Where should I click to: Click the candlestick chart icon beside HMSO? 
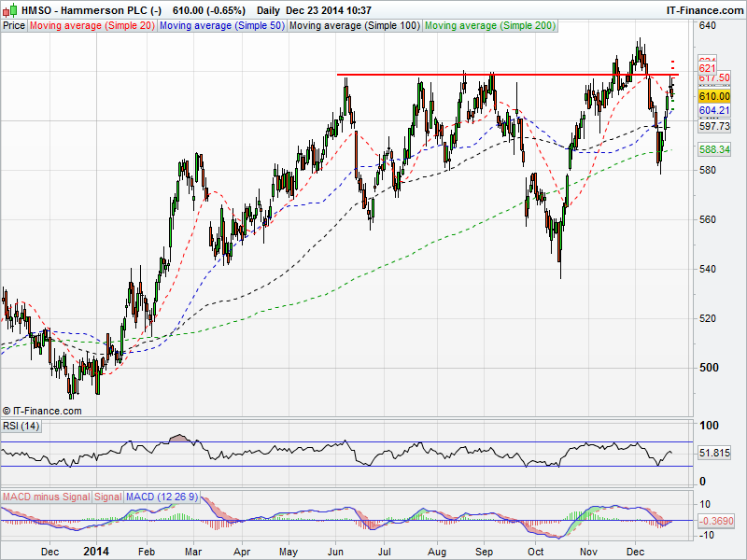pos(10,9)
